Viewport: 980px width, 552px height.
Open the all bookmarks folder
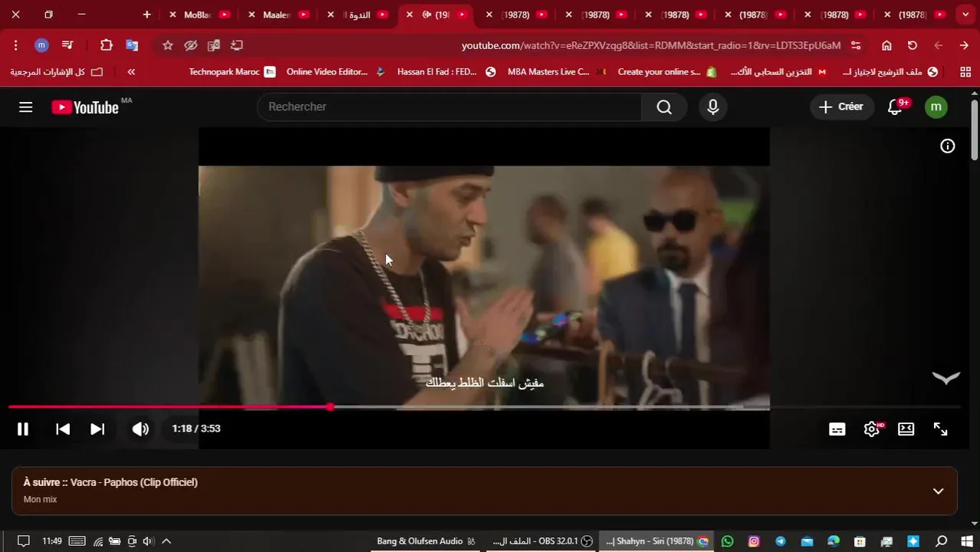pyautogui.click(x=57, y=72)
